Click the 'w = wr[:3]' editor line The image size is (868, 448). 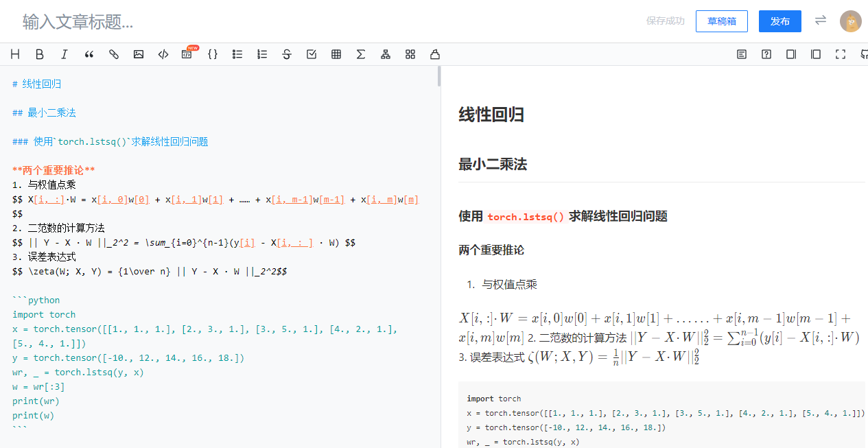tap(38, 386)
